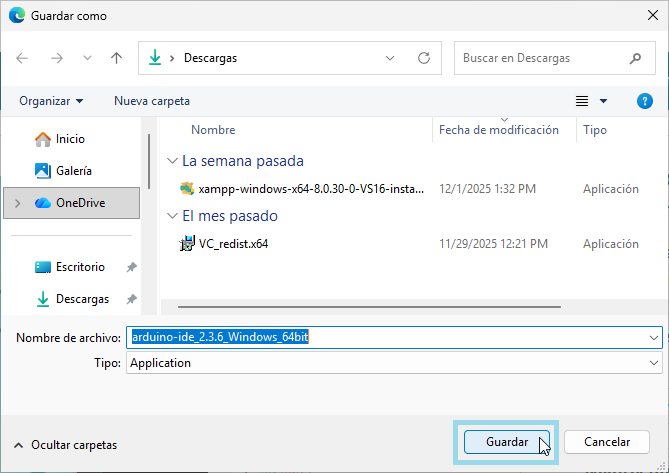Viewport: 669px width, 473px height.
Task: Collapse the El mes pasado group
Action: click(172, 216)
